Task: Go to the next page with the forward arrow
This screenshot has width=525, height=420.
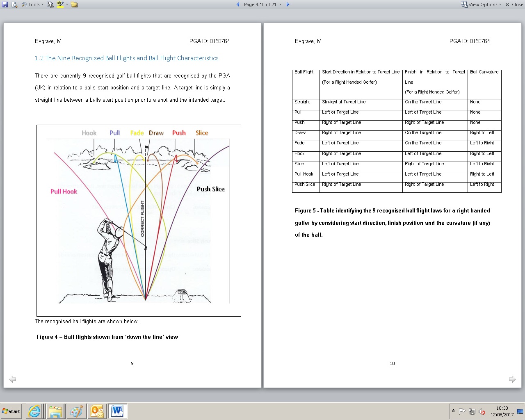Action: (288, 5)
